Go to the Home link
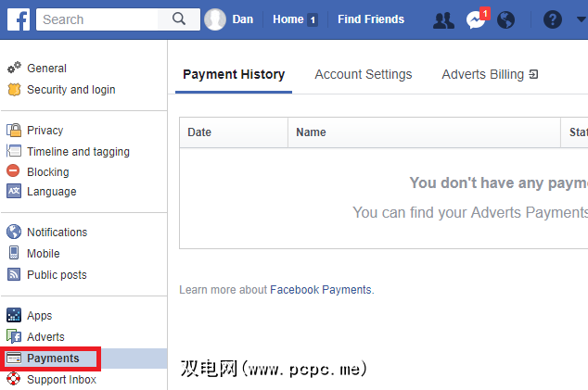588x390 pixels. [288, 19]
